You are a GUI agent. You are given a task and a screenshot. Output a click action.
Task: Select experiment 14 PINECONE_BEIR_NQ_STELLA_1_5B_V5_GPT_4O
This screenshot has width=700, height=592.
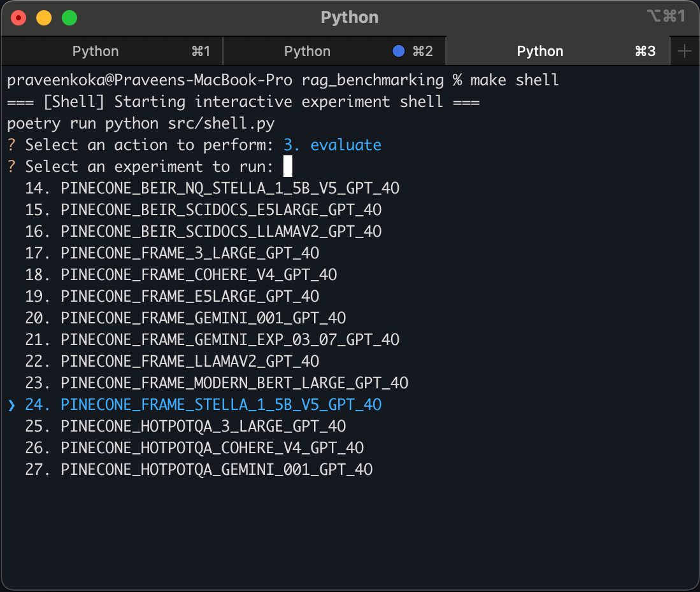point(212,188)
